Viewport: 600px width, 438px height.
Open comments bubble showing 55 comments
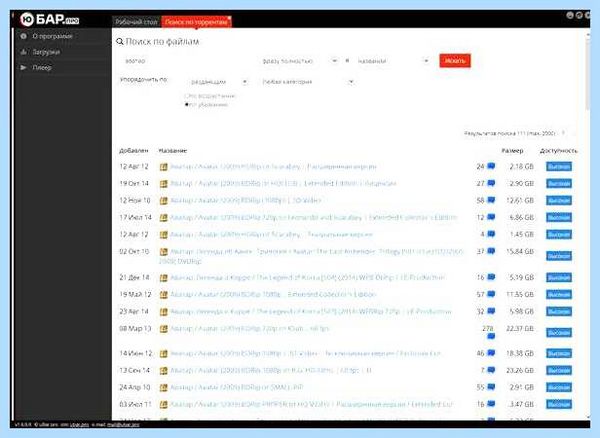[x=491, y=387]
